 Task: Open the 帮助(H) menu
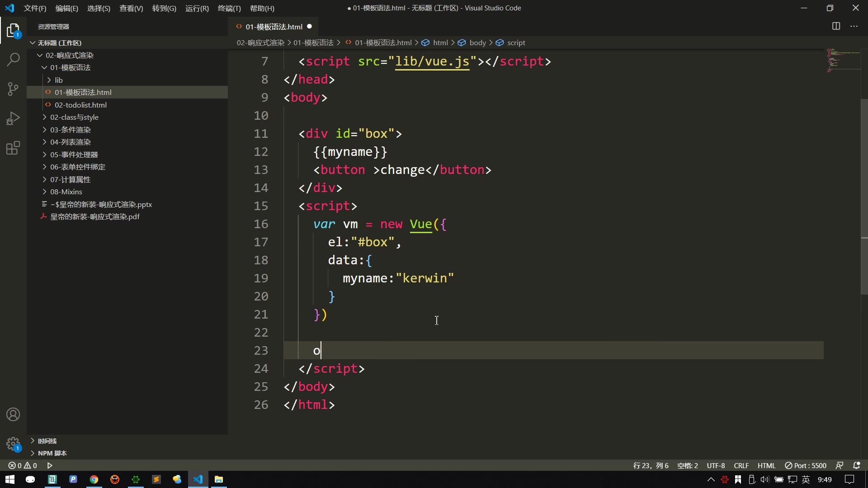coord(262,8)
